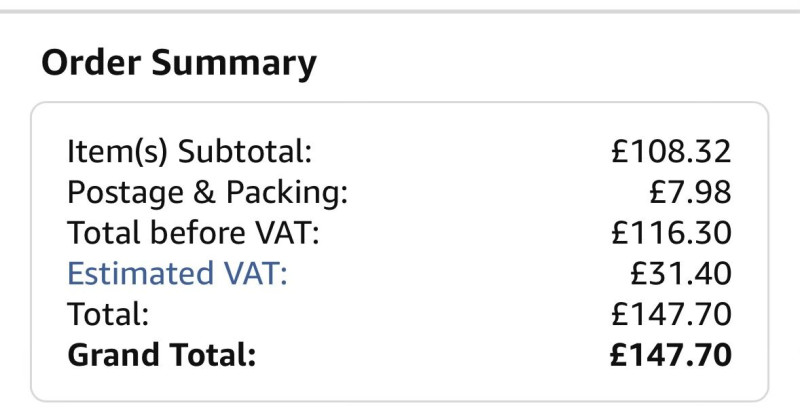Click the word Grand in Grand Total
Screen dimensions: 800x416
[112, 354]
